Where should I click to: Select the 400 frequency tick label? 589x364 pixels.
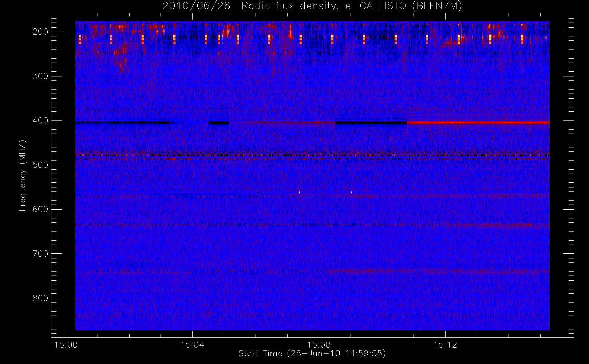click(40, 120)
